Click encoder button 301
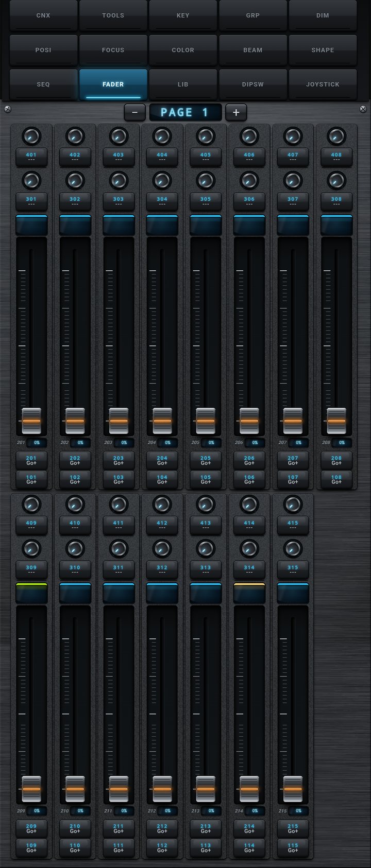Screen dimensions: 371x868 tap(31, 201)
